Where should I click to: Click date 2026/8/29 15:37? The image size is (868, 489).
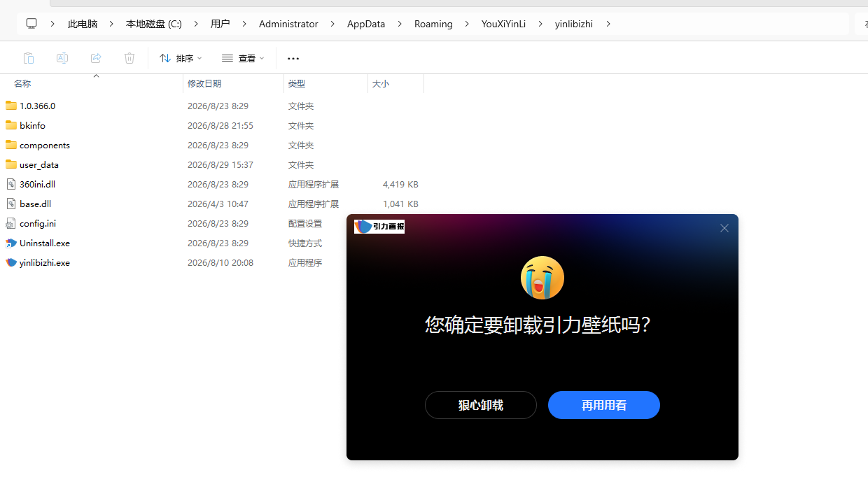pos(220,164)
